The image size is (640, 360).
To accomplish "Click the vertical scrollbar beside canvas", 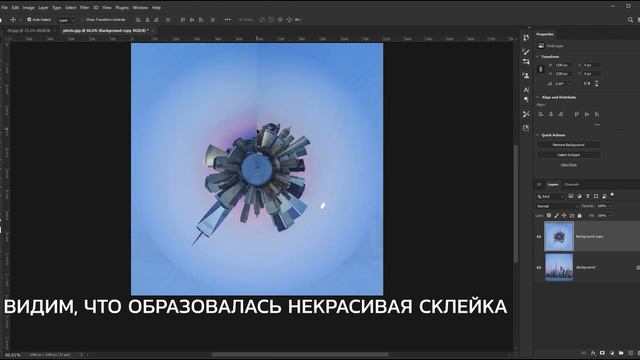I will click(516, 204).
